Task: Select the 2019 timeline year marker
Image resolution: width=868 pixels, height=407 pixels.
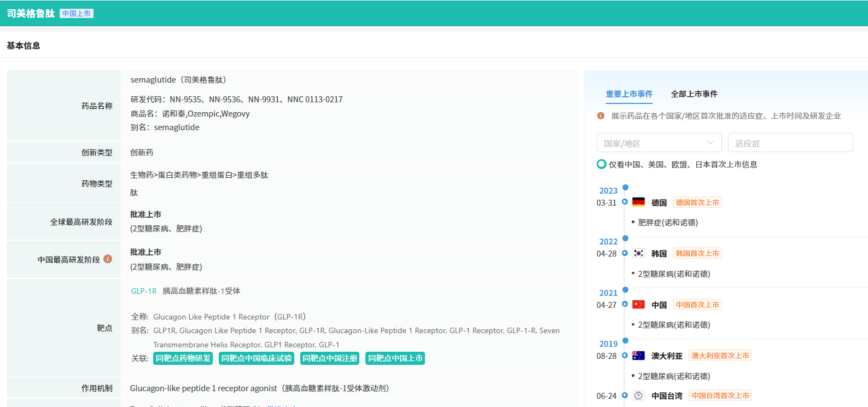Action: pos(626,341)
